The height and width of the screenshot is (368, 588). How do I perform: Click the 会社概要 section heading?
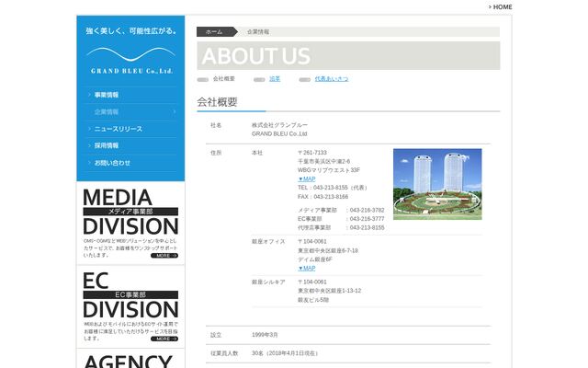(217, 102)
